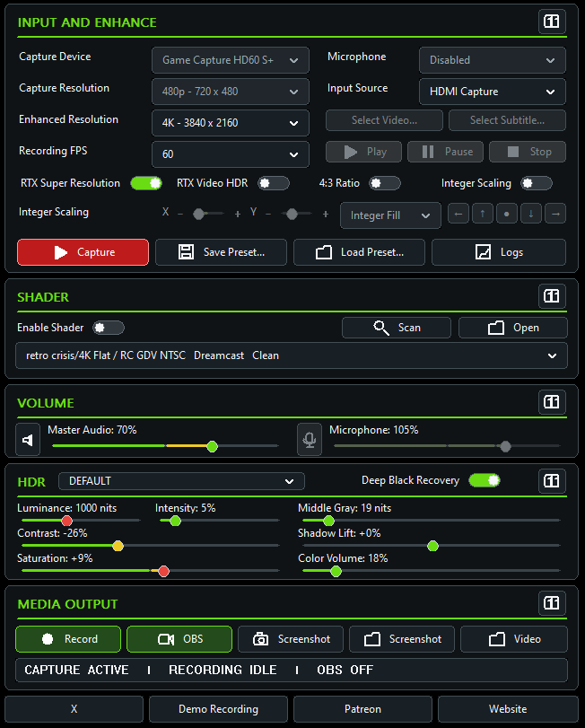Open the Video folder
The width and height of the screenshot is (585, 728).
[x=514, y=639]
